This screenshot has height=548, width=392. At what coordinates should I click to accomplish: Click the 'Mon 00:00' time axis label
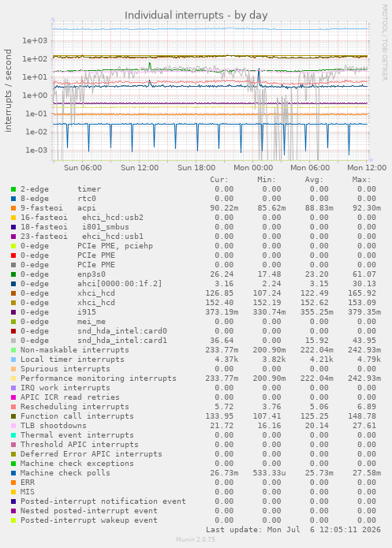(253, 168)
